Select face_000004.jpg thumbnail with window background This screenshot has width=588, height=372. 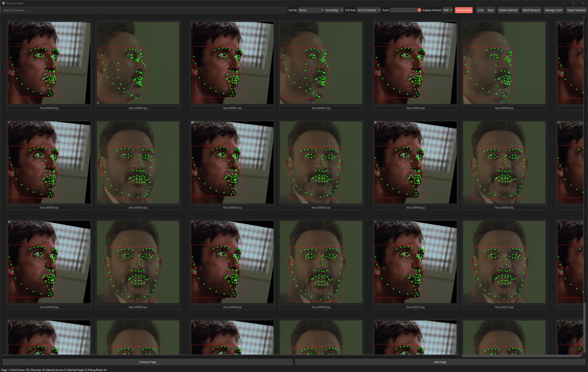[x=49, y=162]
